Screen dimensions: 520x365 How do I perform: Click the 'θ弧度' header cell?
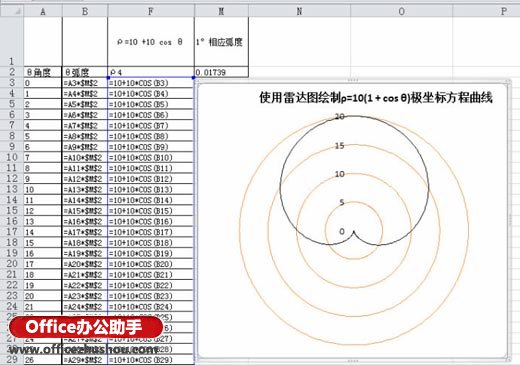pyautogui.click(x=85, y=72)
